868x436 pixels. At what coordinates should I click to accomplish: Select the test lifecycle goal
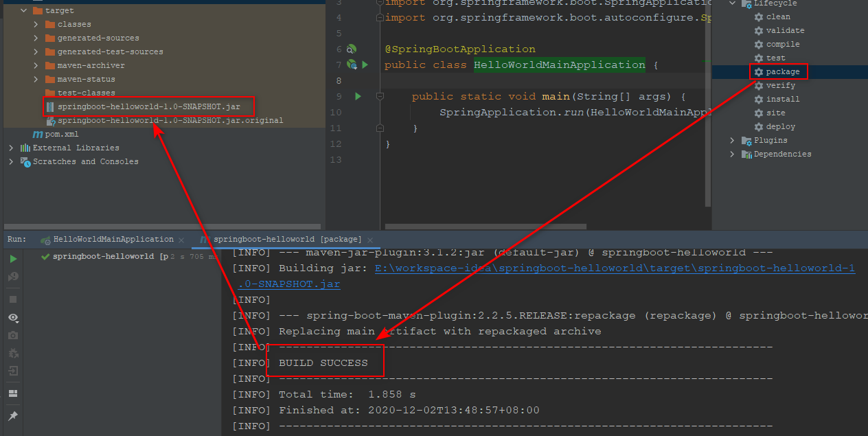click(769, 58)
